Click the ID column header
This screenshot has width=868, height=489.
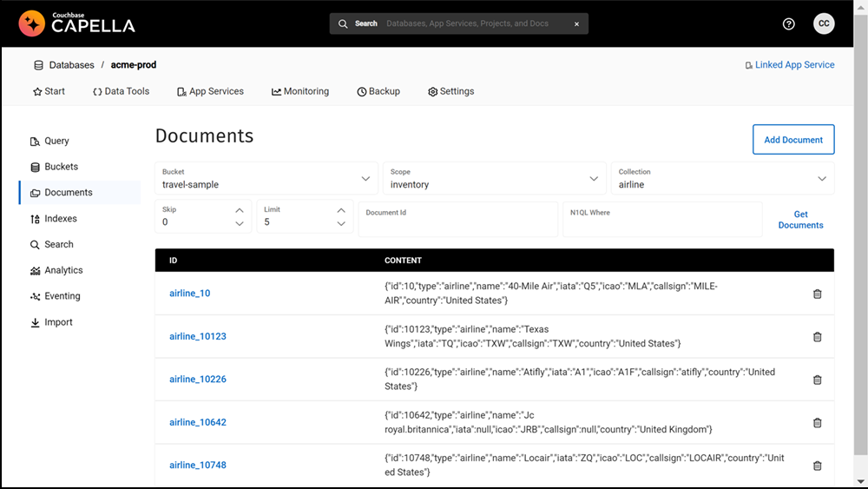point(174,261)
